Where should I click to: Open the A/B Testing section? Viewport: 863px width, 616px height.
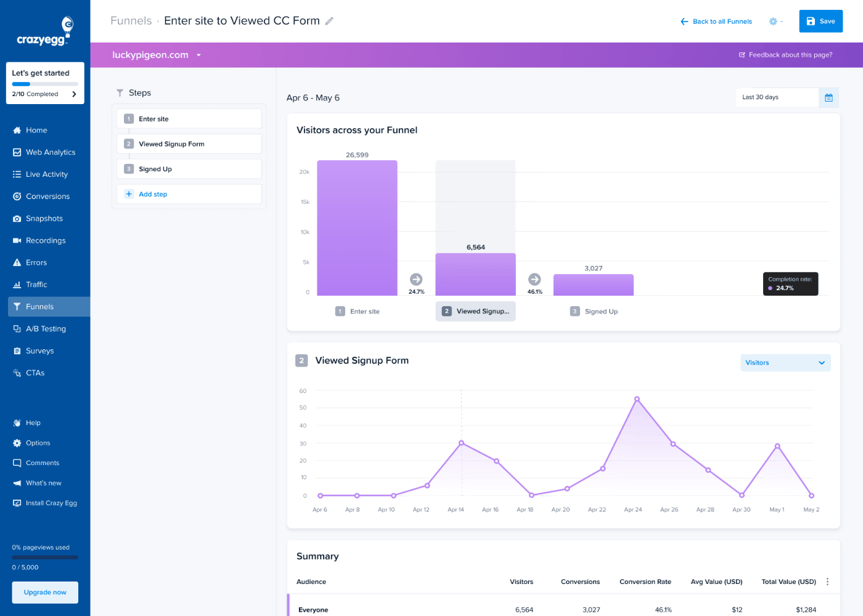point(46,328)
